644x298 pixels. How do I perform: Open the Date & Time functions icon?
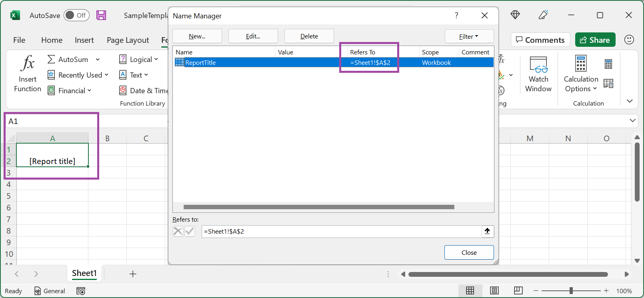(123, 90)
